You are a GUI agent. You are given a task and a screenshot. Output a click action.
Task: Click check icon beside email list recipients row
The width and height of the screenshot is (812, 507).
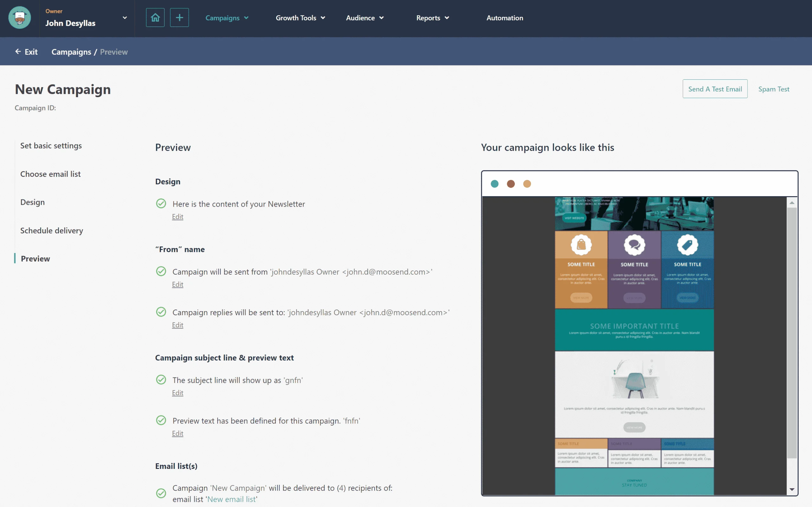(161, 493)
